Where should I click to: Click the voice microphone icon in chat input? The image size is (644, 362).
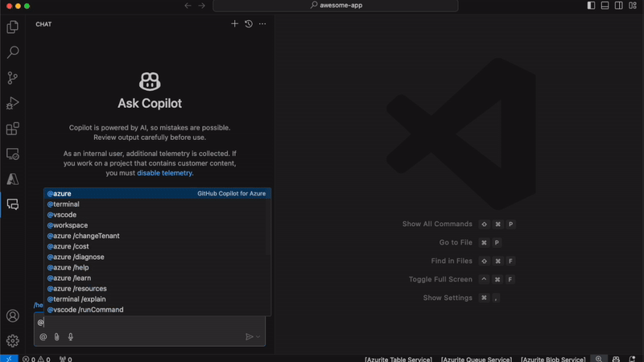coord(71,337)
